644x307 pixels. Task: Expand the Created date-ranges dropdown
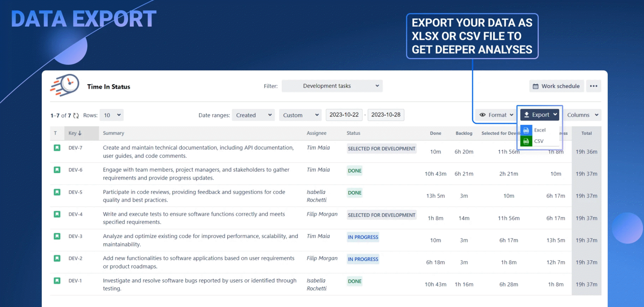(253, 115)
